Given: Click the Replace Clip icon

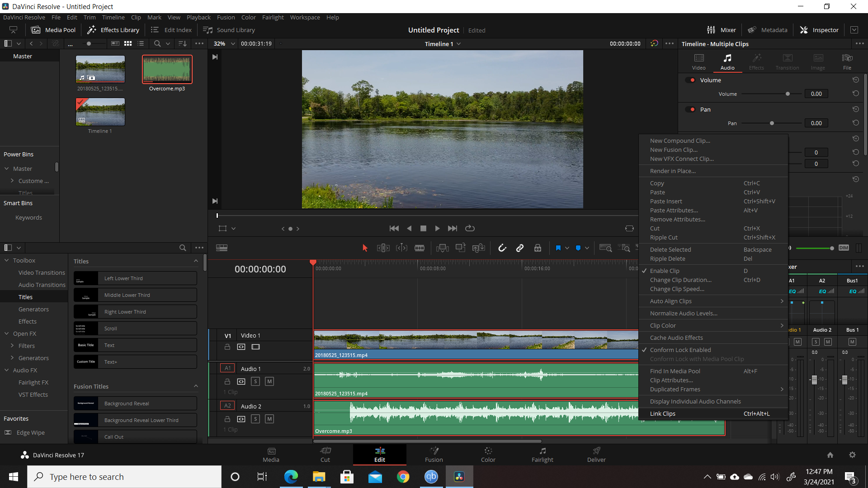Looking at the screenshot, I should click(478, 248).
